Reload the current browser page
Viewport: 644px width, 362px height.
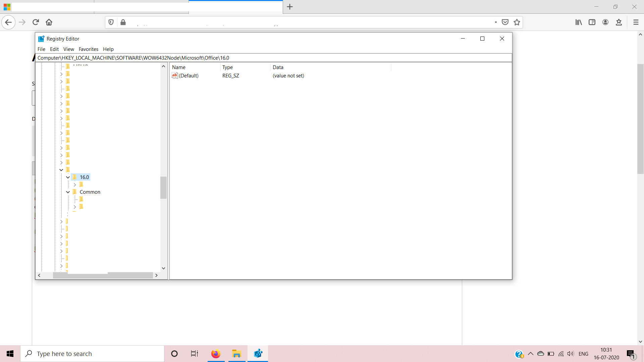[36, 22]
